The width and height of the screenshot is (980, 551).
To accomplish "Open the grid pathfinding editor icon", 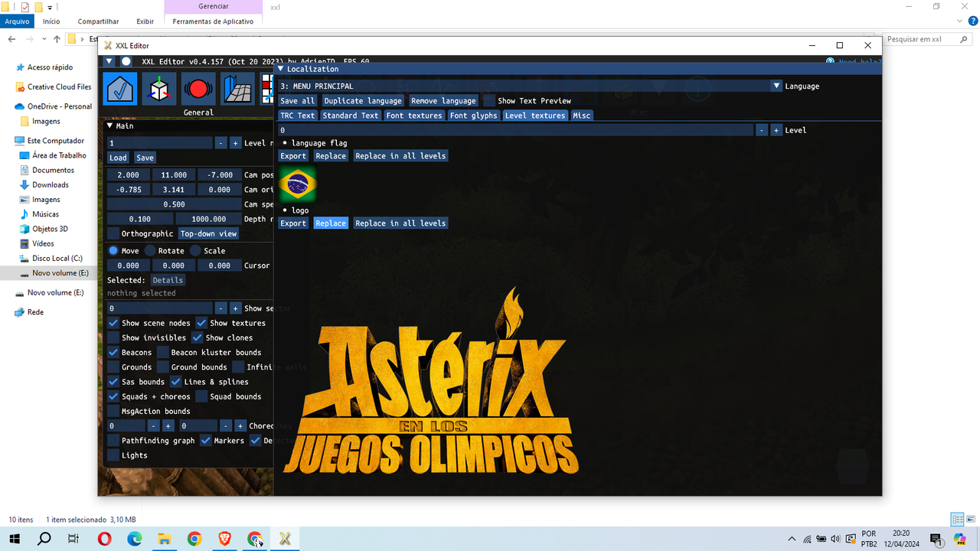I will pyautogui.click(x=267, y=89).
